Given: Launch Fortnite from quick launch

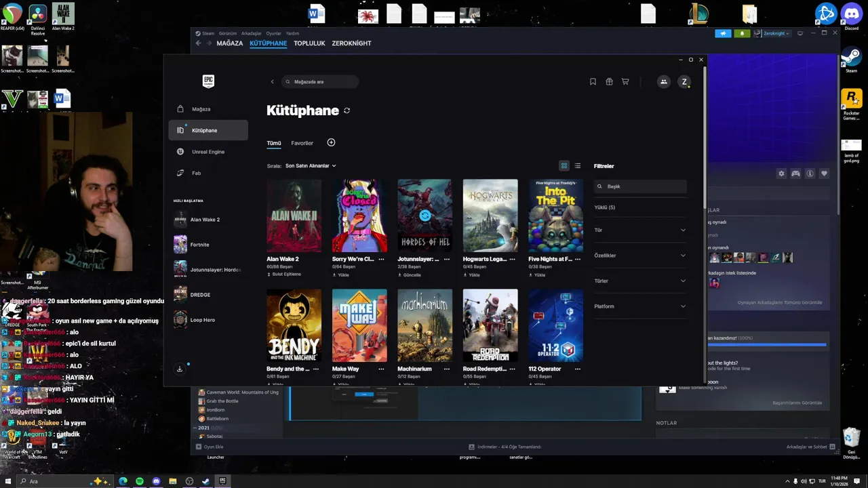Looking at the screenshot, I should (208, 245).
